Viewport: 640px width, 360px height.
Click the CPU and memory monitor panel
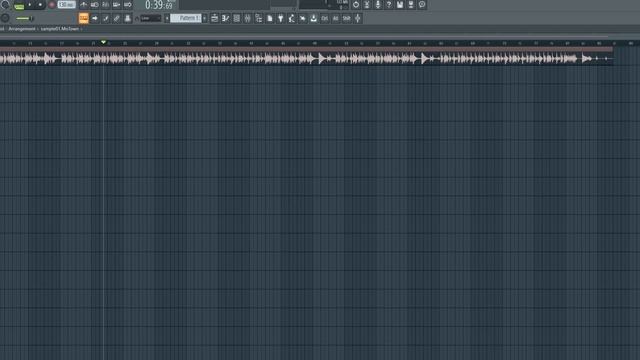click(324, 4)
